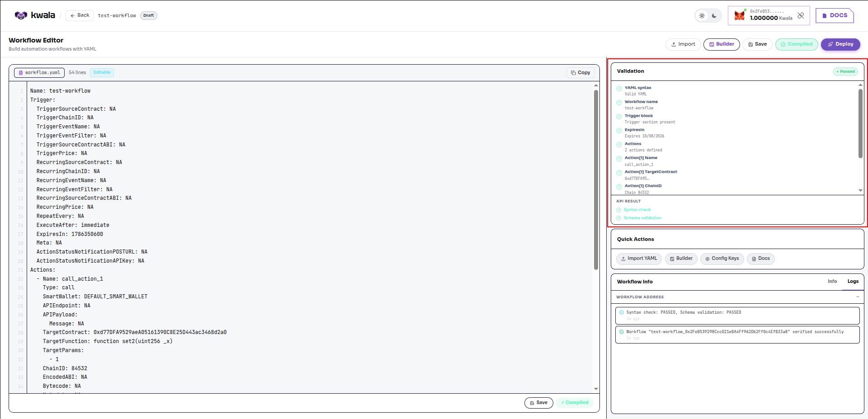Click info icon on Syntax check log

[622, 312]
